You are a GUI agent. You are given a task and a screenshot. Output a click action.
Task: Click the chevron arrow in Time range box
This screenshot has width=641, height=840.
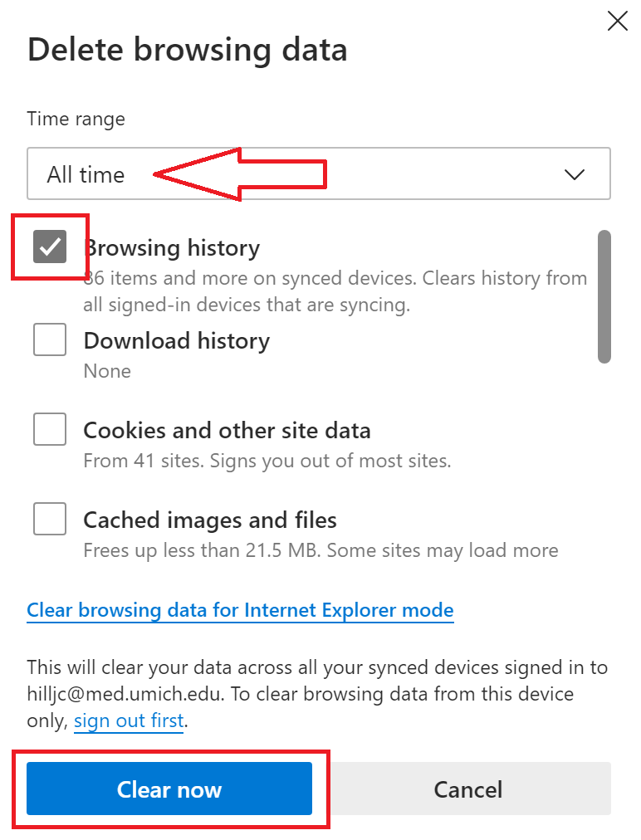[x=574, y=174]
